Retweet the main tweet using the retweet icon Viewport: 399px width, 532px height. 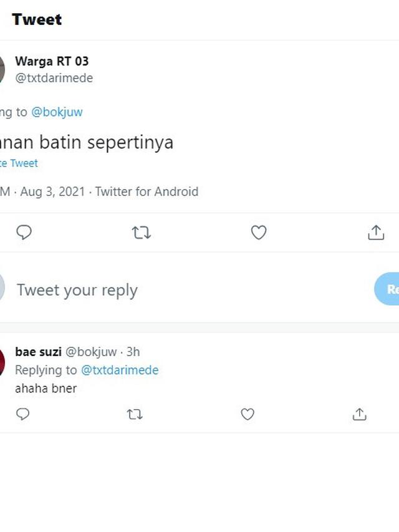point(142,232)
